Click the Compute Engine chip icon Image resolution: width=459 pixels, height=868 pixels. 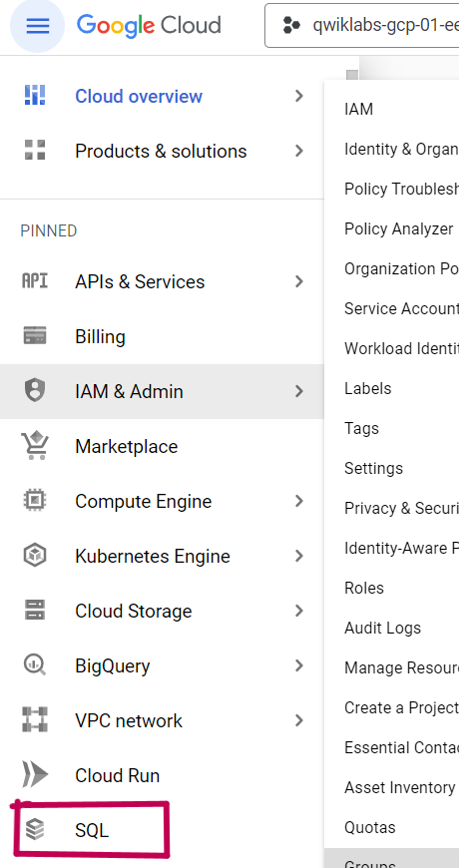pos(35,501)
